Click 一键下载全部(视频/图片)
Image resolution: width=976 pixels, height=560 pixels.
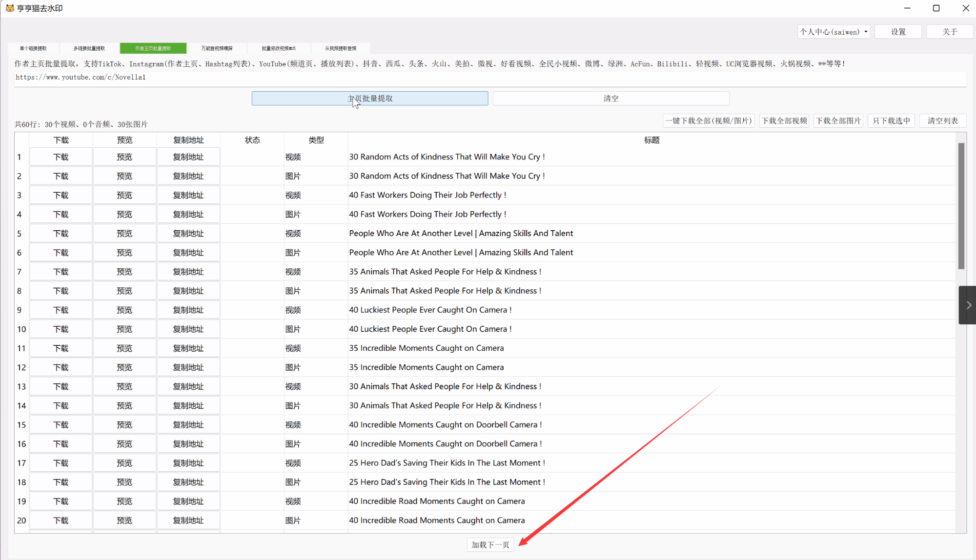[709, 120]
